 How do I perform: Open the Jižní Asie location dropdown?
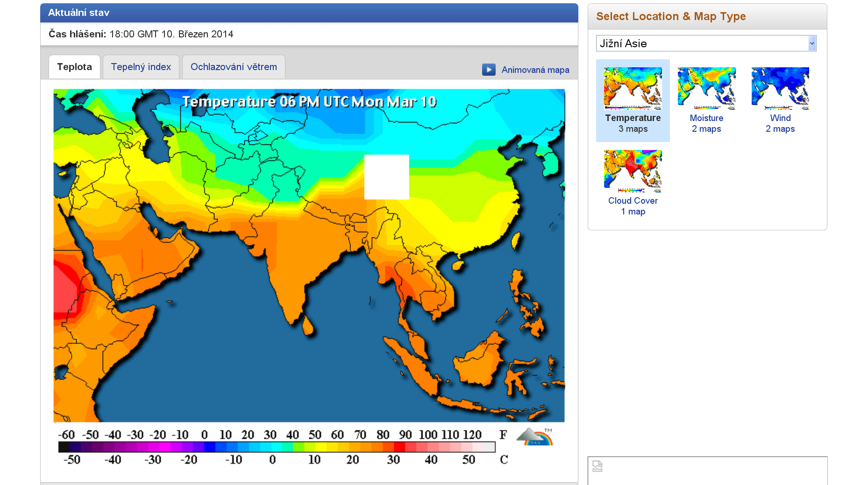coord(702,43)
